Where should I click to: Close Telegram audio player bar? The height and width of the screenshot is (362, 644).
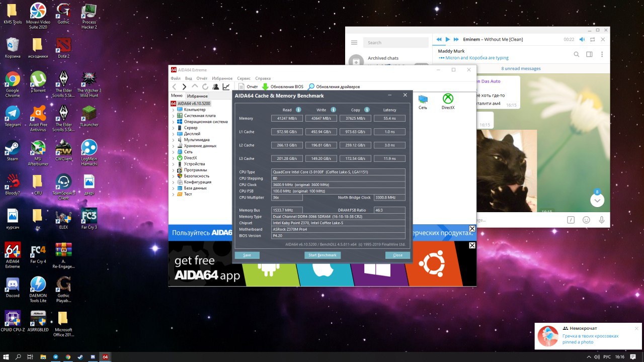(x=603, y=39)
